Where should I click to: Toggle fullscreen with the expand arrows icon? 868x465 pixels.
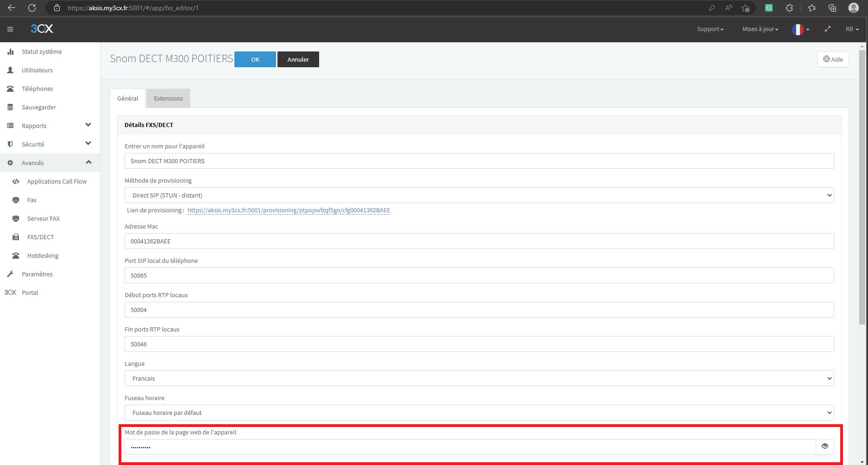point(828,29)
